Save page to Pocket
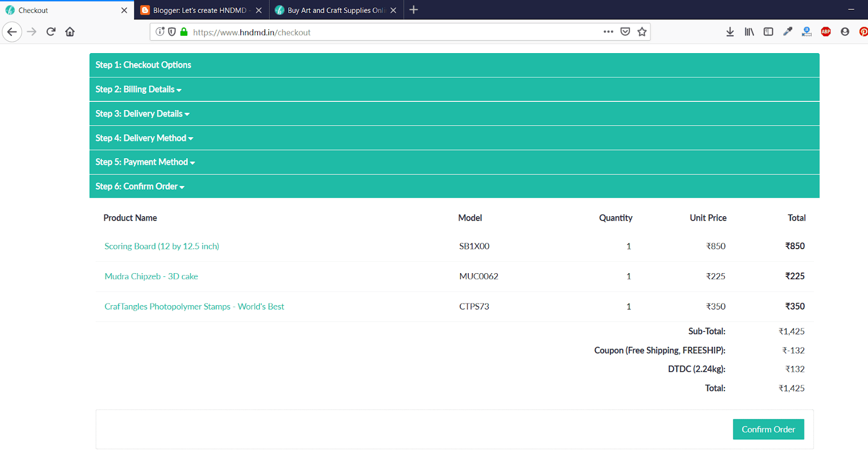This screenshot has width=868, height=452. 625,32
